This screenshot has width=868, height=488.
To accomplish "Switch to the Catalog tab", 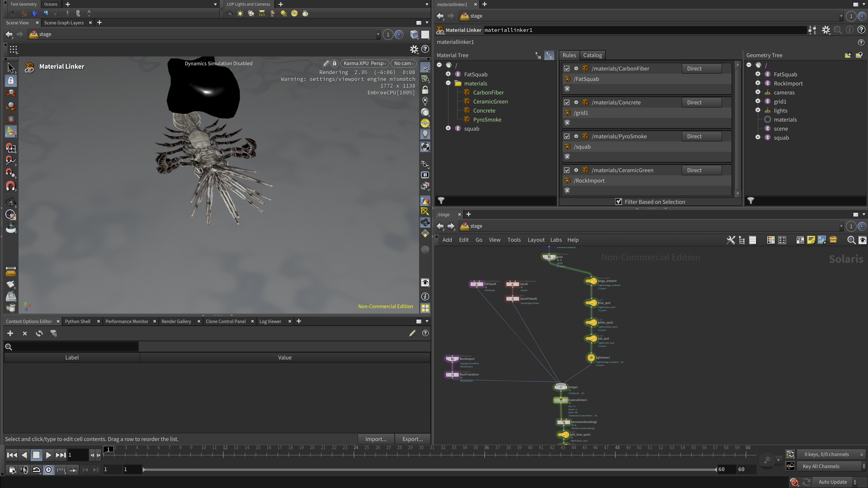I will [592, 55].
